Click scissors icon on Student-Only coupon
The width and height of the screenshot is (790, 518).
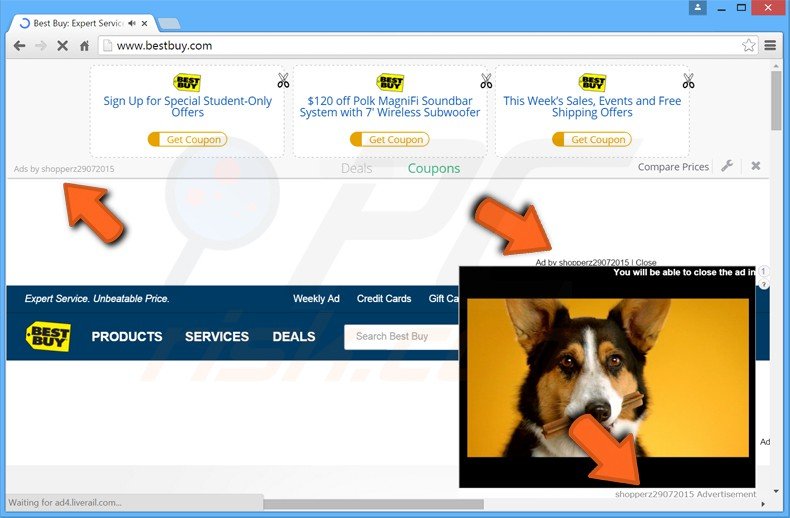pos(283,81)
